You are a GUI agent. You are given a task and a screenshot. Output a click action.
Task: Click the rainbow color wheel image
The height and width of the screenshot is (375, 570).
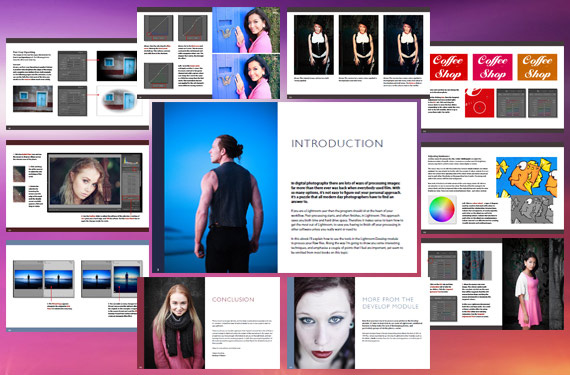[442, 209]
